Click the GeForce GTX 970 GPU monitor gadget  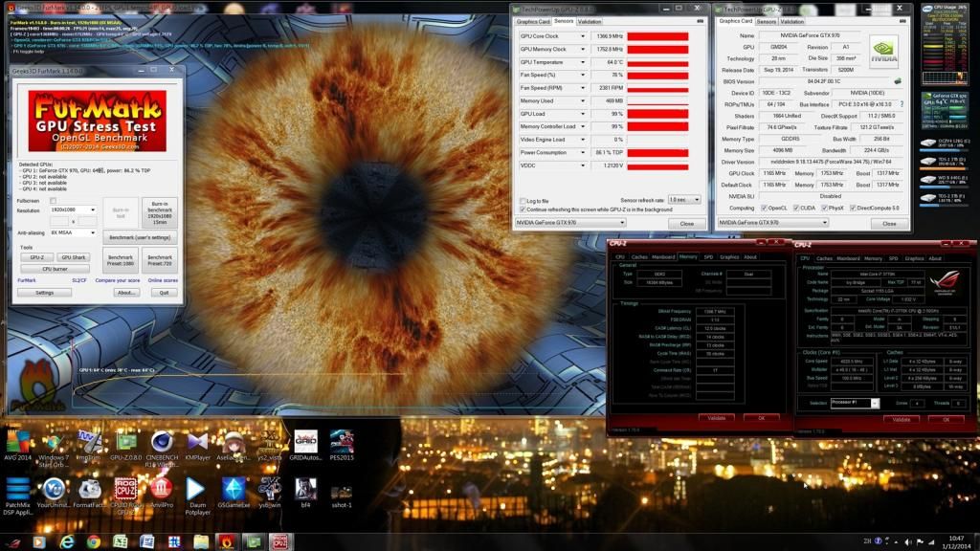click(945, 111)
